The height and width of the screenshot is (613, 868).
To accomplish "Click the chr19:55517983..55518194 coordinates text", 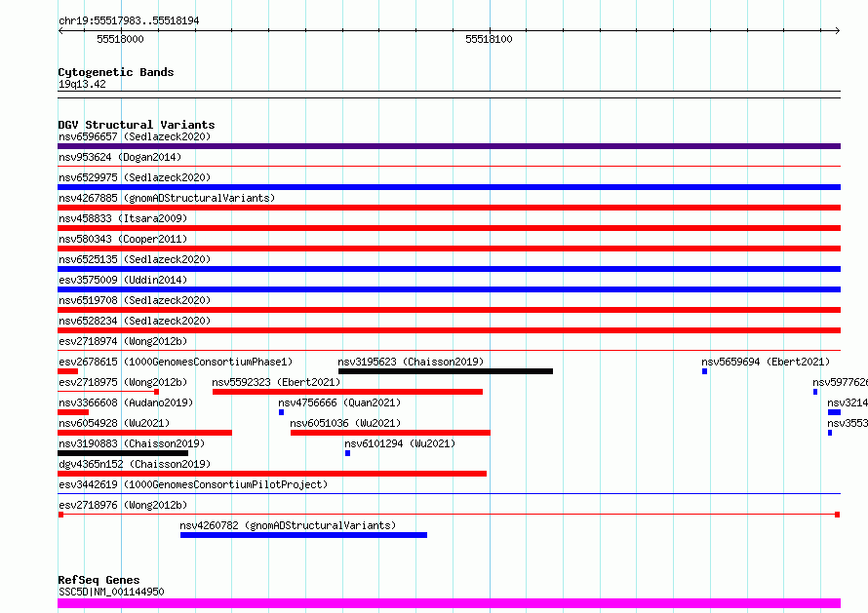I will coord(129,21).
